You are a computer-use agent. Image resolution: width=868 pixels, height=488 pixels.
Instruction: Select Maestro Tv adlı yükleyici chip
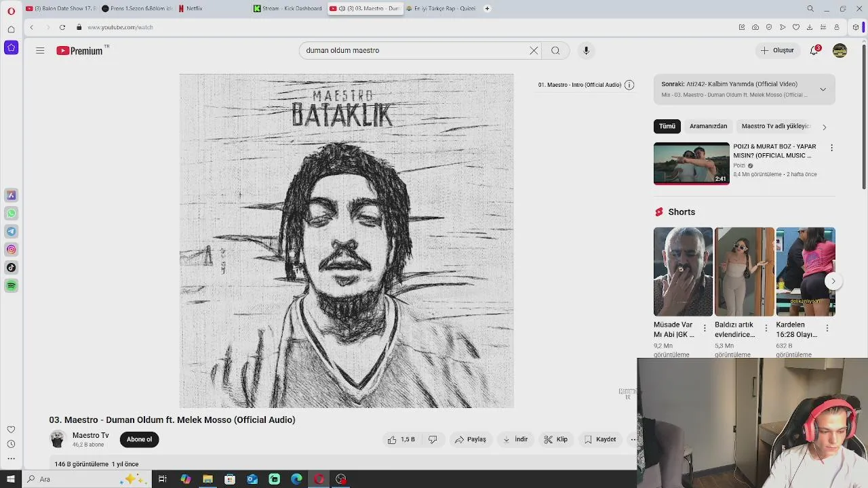point(776,126)
